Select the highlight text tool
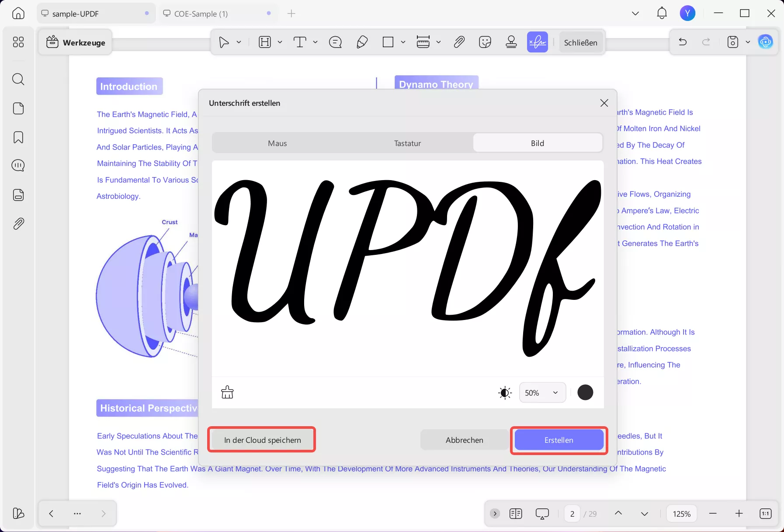This screenshot has height=532, width=784. 265,42
